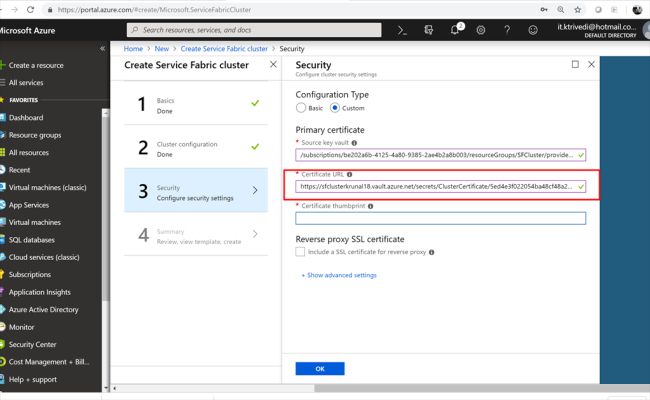The width and height of the screenshot is (650, 400).
Task: Select the Basic configuration type
Action: tap(301, 108)
